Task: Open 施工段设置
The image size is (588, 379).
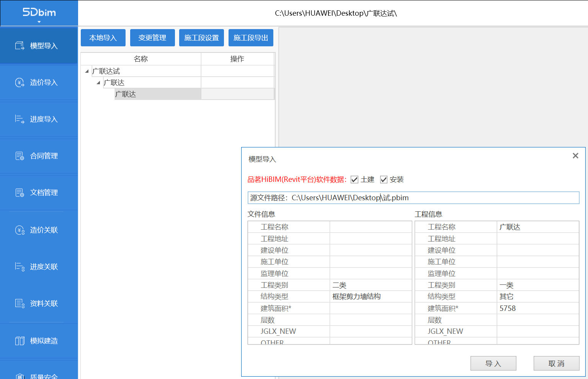Action: tap(201, 38)
